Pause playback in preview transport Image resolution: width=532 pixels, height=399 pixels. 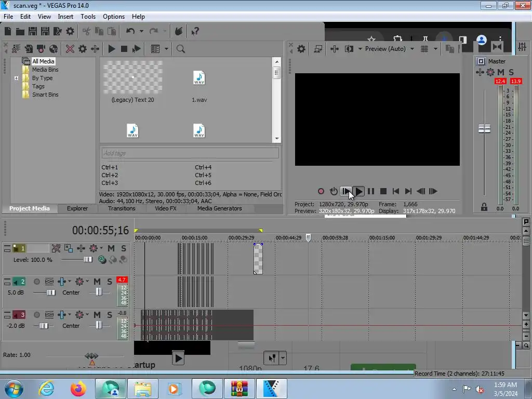click(x=371, y=191)
